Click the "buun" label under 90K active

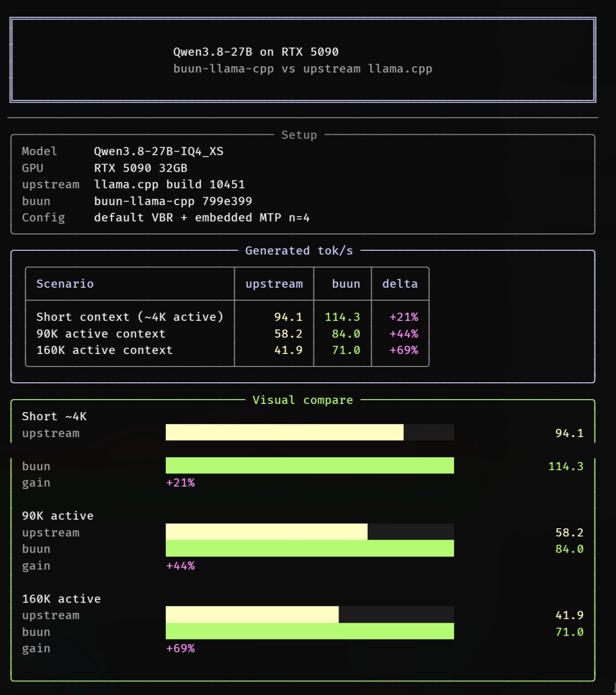tap(36, 549)
